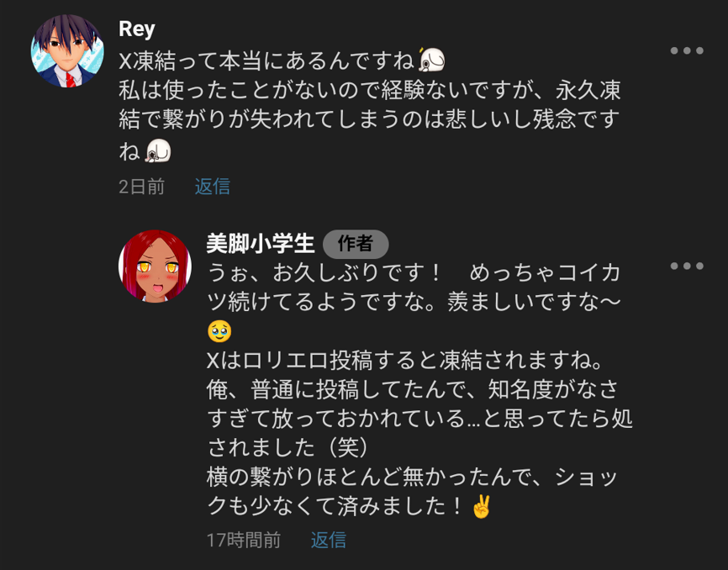Click the red-haired author avatar

point(155,266)
